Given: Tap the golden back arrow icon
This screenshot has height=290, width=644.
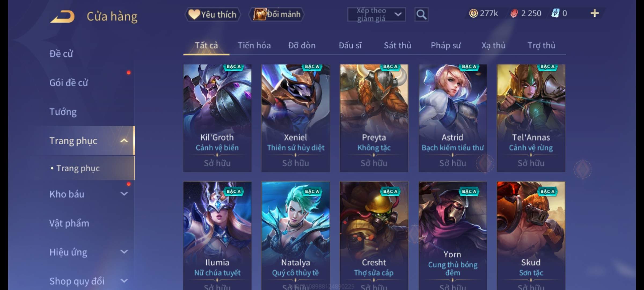Looking at the screenshot, I should tap(62, 17).
